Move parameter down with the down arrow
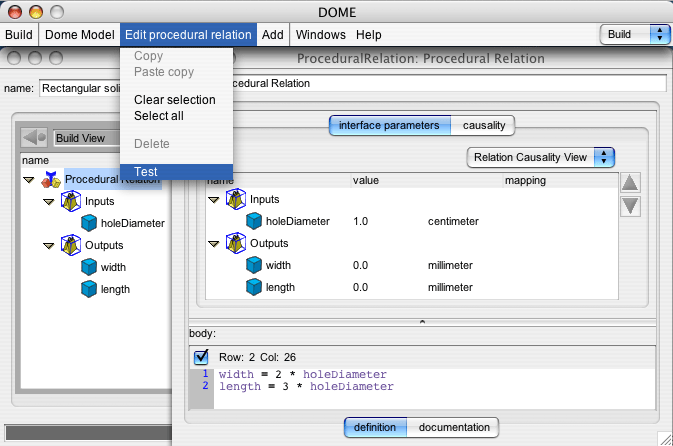This screenshot has height=446, width=673. [630, 206]
